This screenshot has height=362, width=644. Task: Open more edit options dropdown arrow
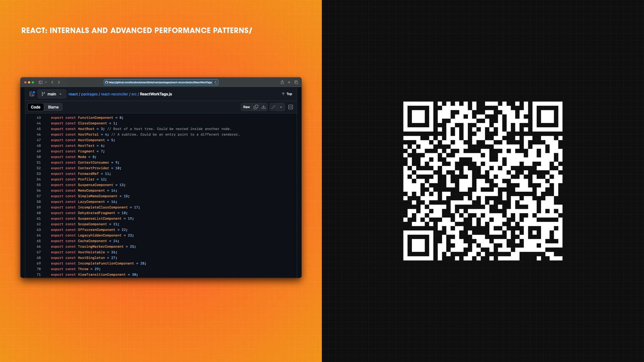click(281, 107)
